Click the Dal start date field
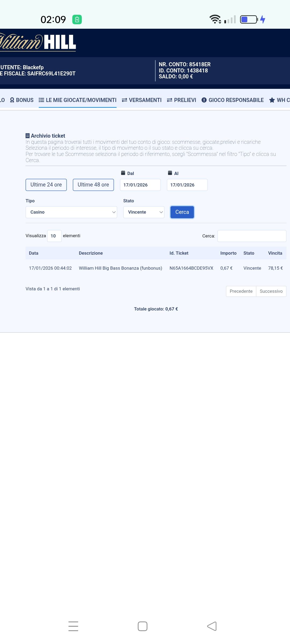290x644 pixels. tap(140, 185)
